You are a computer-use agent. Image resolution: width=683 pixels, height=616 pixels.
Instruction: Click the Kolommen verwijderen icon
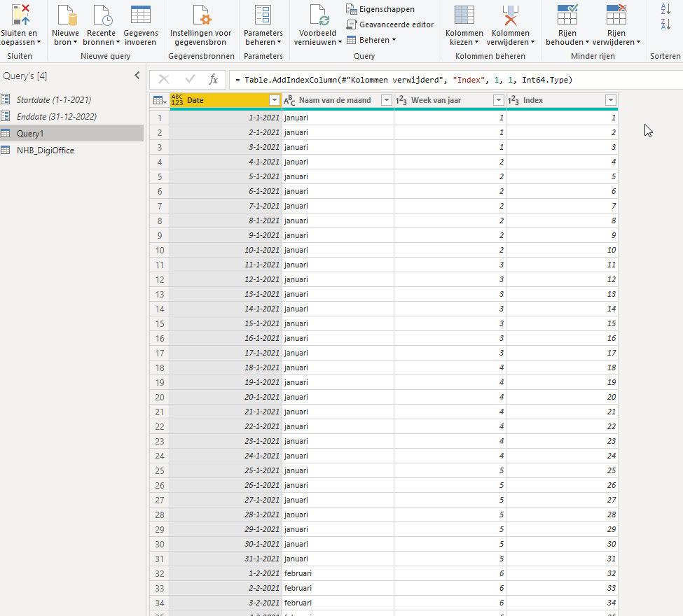(x=510, y=15)
